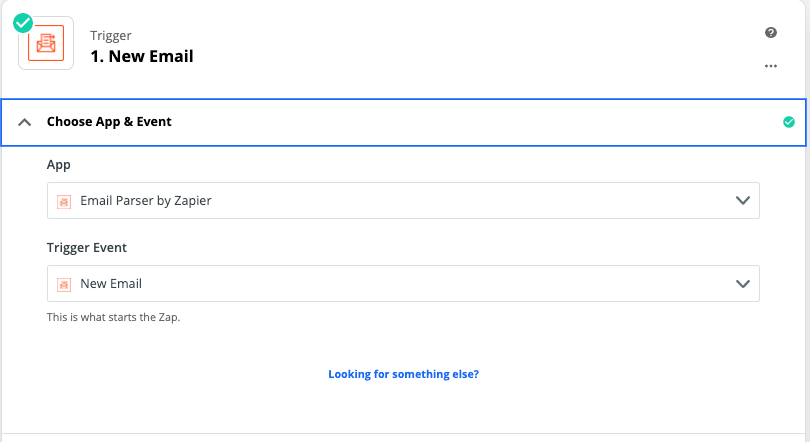The height and width of the screenshot is (442, 810).
Task: Click the step title 1. New Email
Action: [x=142, y=56]
